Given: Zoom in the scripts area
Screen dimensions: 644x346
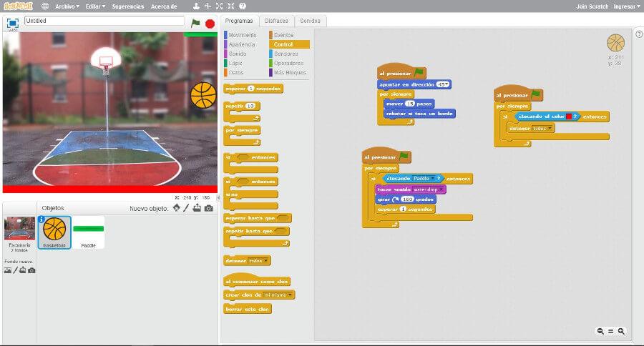Looking at the screenshot, I should (x=621, y=331).
